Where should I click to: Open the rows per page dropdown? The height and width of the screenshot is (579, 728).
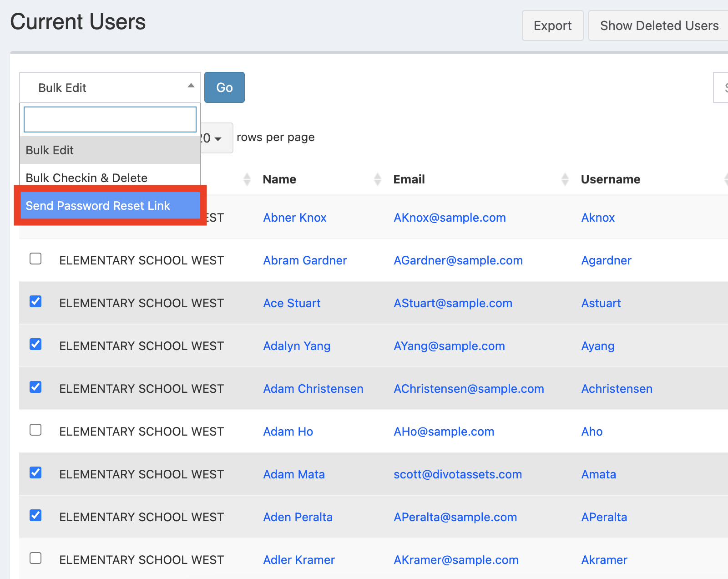[x=217, y=138]
